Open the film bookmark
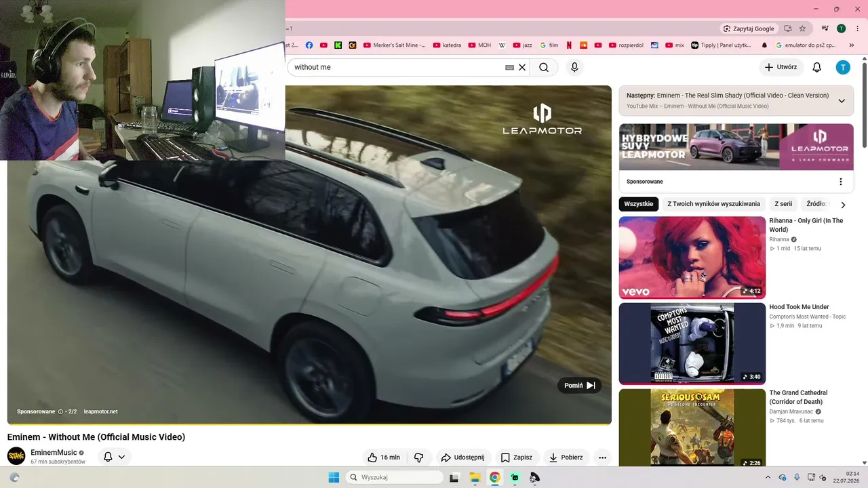868x488 pixels. [x=549, y=45]
